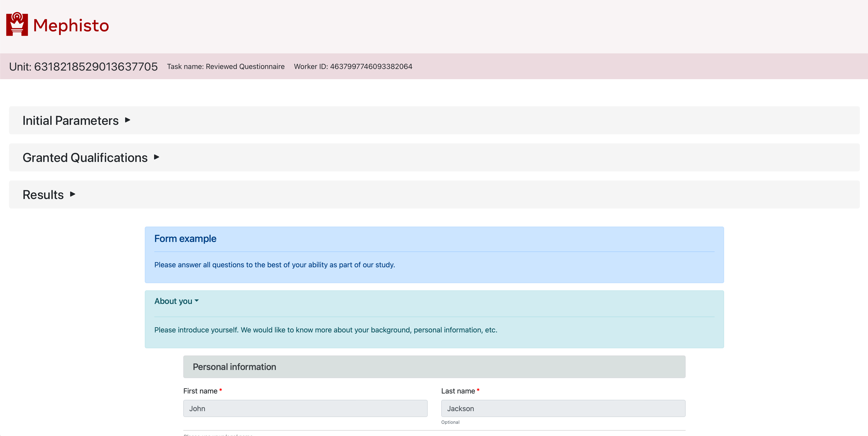The image size is (868, 436).
Task: Click the Optional hint under Last name
Action: (x=450, y=422)
